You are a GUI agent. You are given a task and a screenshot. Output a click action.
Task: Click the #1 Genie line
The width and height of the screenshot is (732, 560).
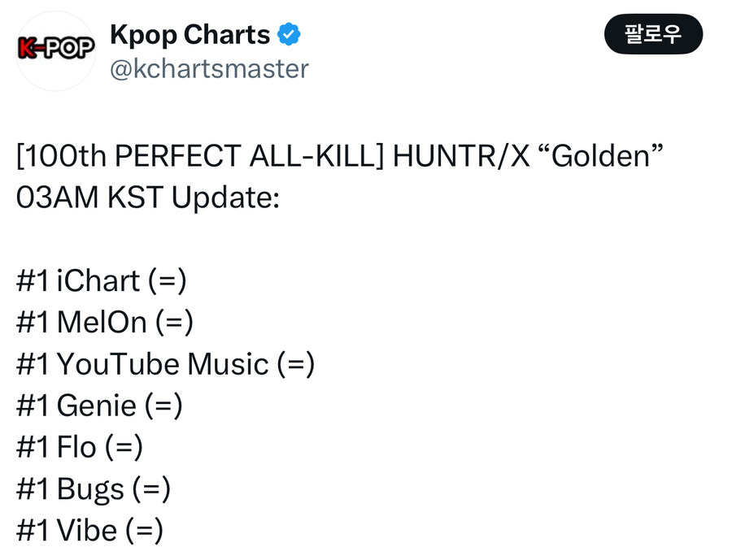pyautogui.click(x=99, y=406)
